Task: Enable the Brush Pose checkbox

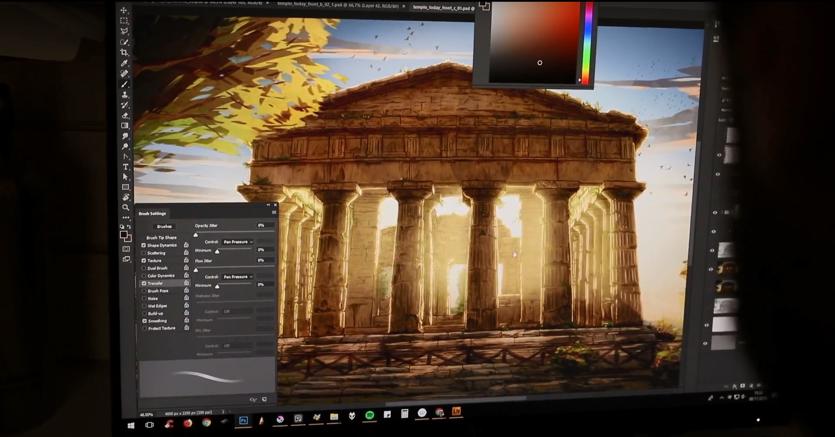Action: pos(144,291)
